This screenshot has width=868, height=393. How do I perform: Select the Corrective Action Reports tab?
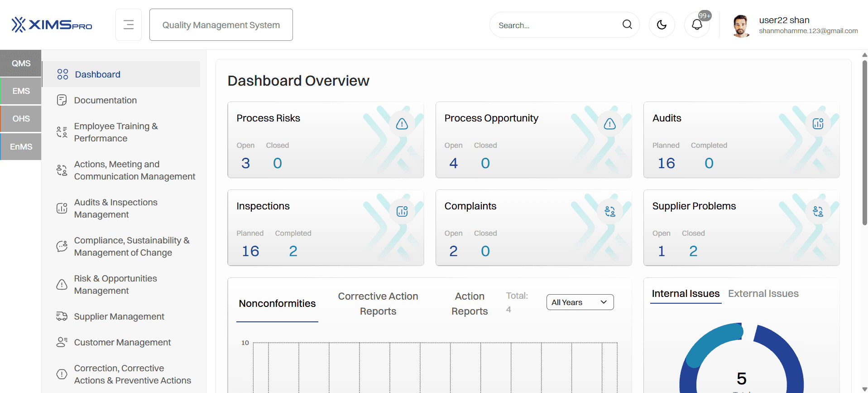point(378,304)
